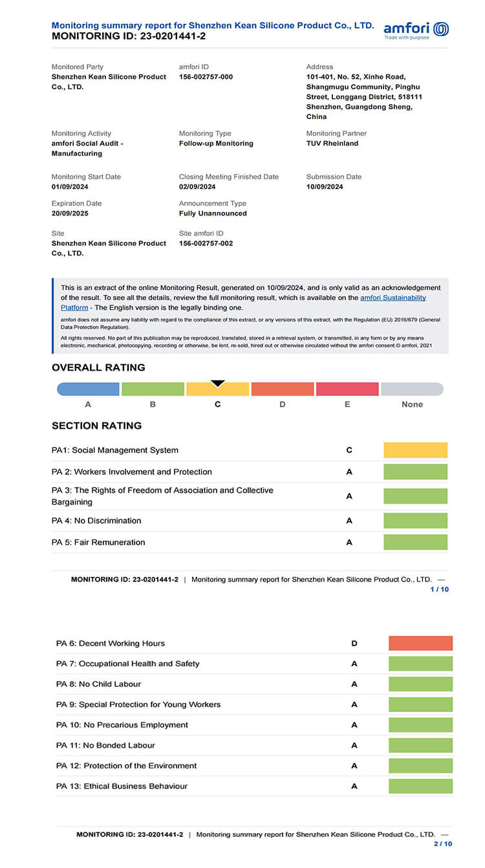This screenshot has height=868, width=485.
Task: Select the green B segment of overall rating
Action: 153,389
